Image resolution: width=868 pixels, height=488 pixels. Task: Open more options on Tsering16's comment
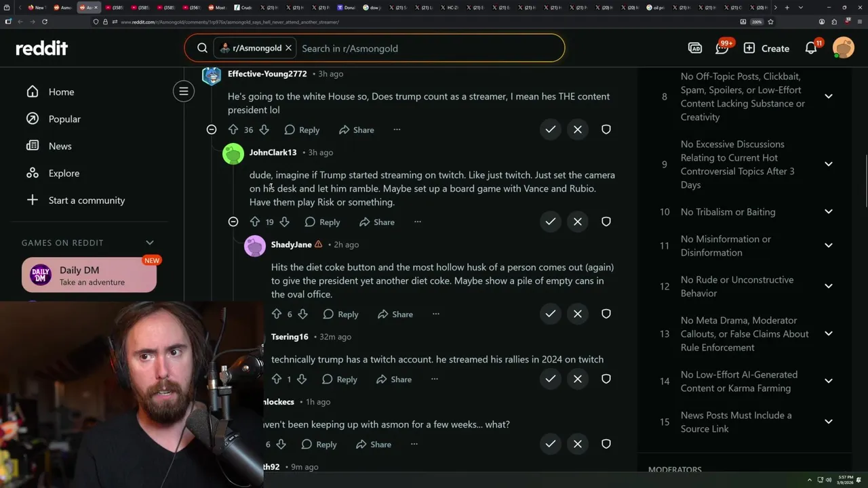pyautogui.click(x=435, y=379)
